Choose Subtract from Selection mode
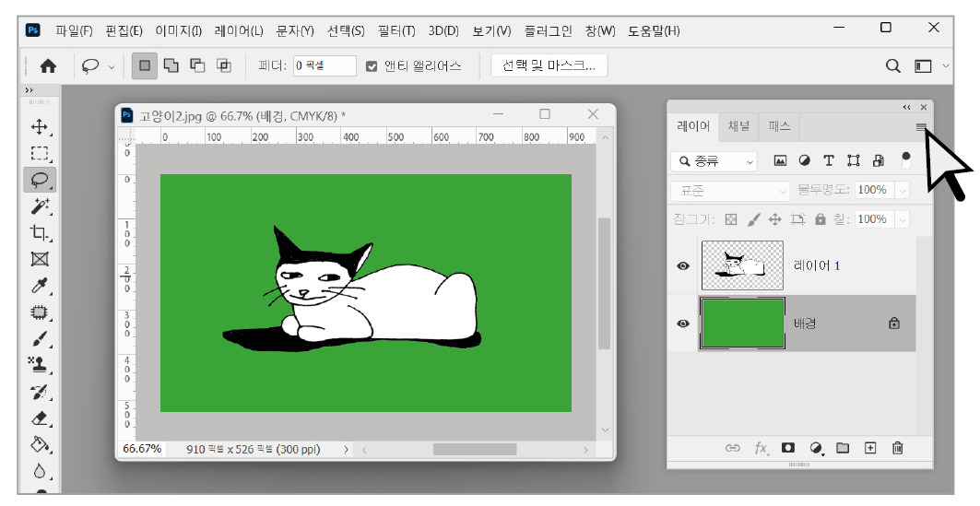The height and width of the screenshot is (506, 980). point(197,65)
